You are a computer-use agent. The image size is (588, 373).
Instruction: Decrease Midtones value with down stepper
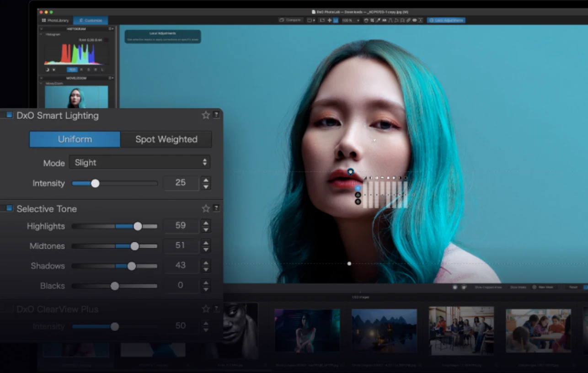[x=206, y=250]
